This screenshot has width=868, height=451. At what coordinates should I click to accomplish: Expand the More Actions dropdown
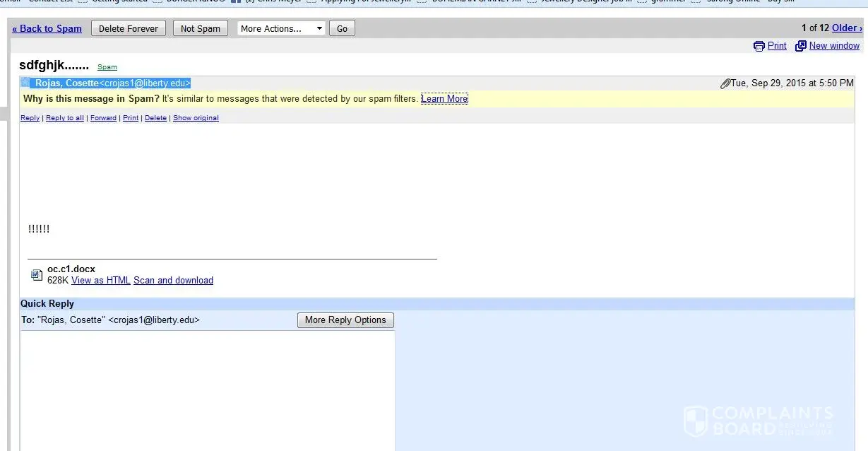280,29
